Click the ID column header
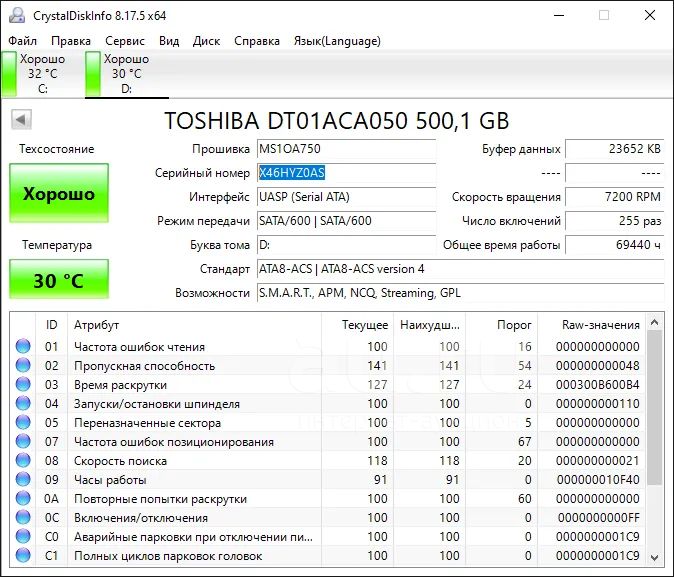The image size is (674, 577). point(51,325)
